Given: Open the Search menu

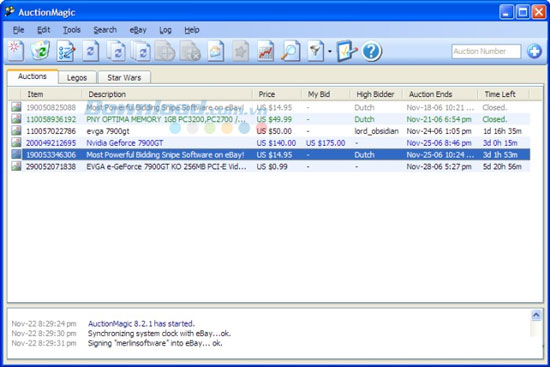Looking at the screenshot, I should click(105, 30).
